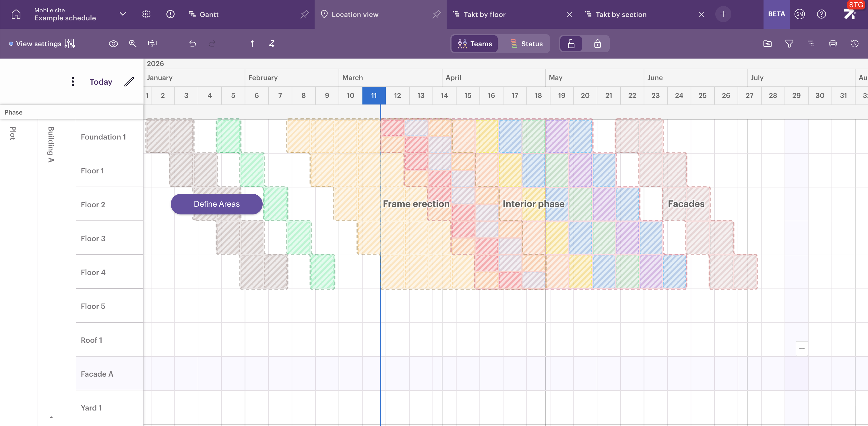Click the print icon
Viewport: 868px width, 426px height.
[833, 43]
